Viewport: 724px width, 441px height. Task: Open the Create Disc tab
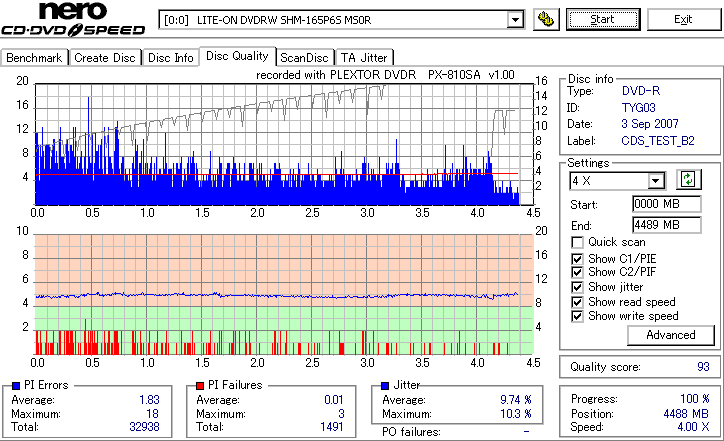point(105,58)
